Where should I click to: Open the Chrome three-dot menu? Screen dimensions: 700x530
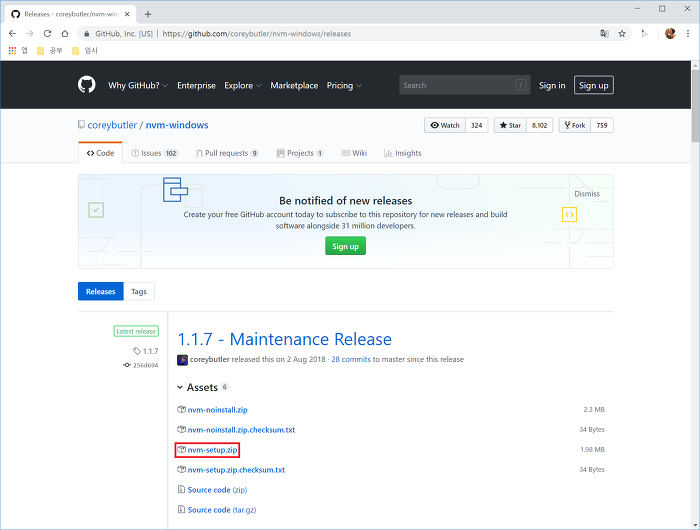(688, 33)
